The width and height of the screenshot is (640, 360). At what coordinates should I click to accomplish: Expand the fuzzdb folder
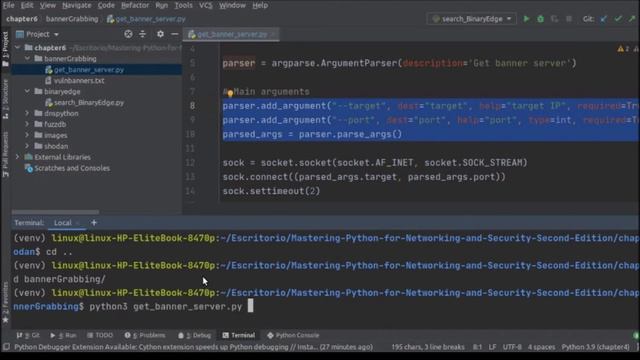pyautogui.click(x=27, y=124)
